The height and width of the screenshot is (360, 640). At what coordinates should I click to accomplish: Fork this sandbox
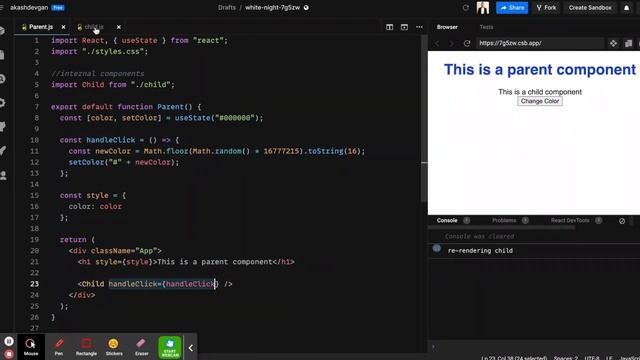click(x=546, y=7)
